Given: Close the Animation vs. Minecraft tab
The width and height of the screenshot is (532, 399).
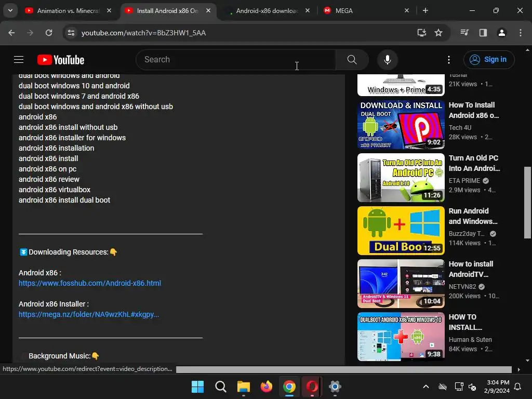Looking at the screenshot, I should [109, 10].
